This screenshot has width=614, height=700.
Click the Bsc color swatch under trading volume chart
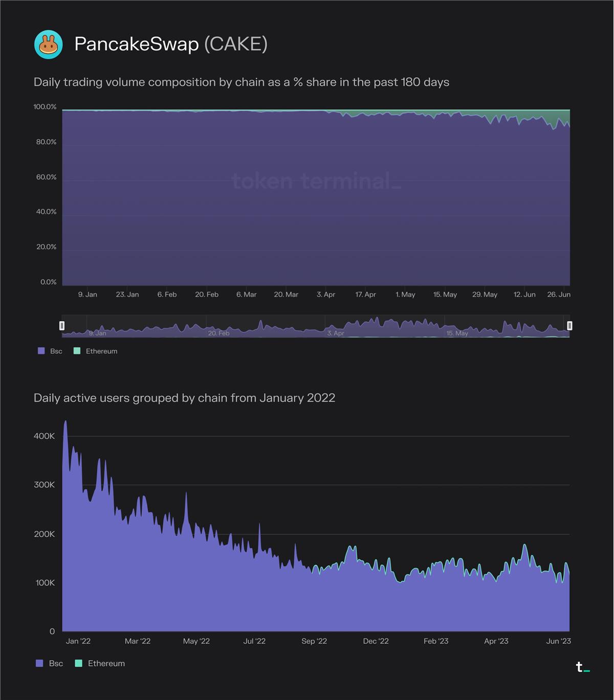point(41,351)
